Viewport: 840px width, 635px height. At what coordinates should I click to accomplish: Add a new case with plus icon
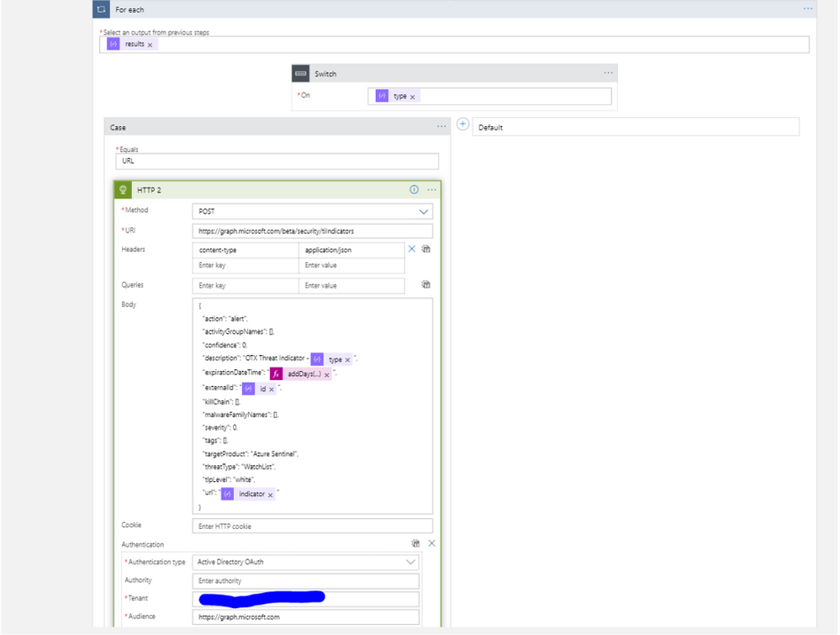462,124
